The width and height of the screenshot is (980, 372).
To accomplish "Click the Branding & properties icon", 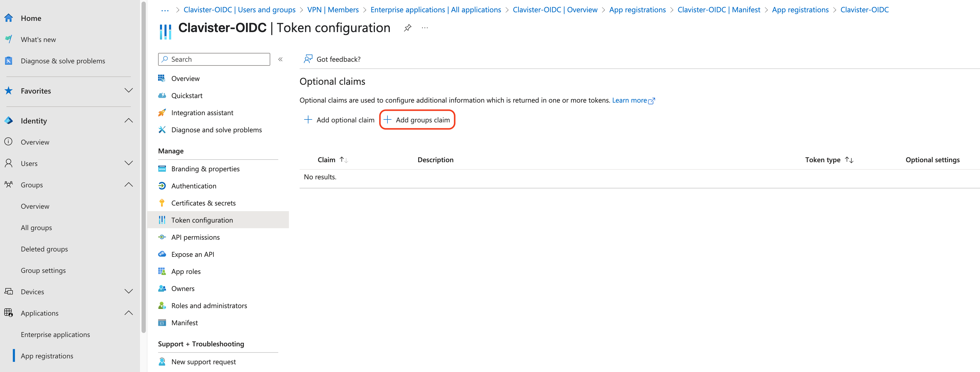I will pyautogui.click(x=162, y=168).
